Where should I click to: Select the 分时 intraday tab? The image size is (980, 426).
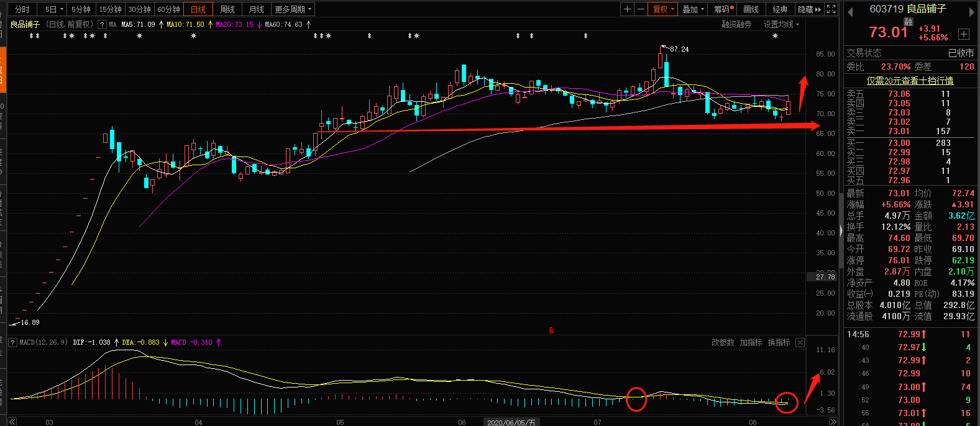pos(22,9)
